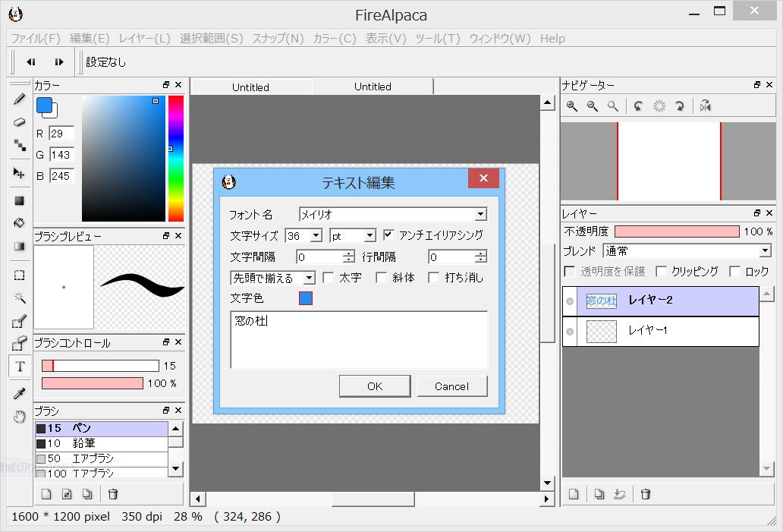
Task: Click the rotate left icon in Navigator
Action: (x=638, y=106)
